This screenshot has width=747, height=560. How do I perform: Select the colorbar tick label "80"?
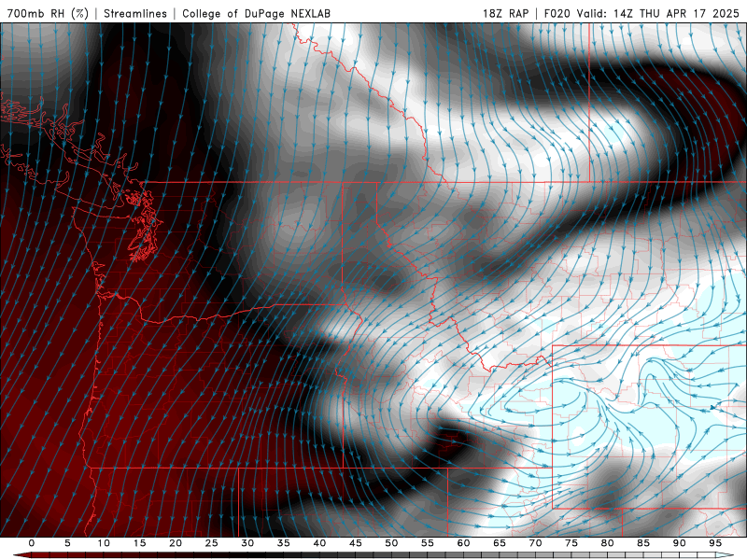(607, 543)
